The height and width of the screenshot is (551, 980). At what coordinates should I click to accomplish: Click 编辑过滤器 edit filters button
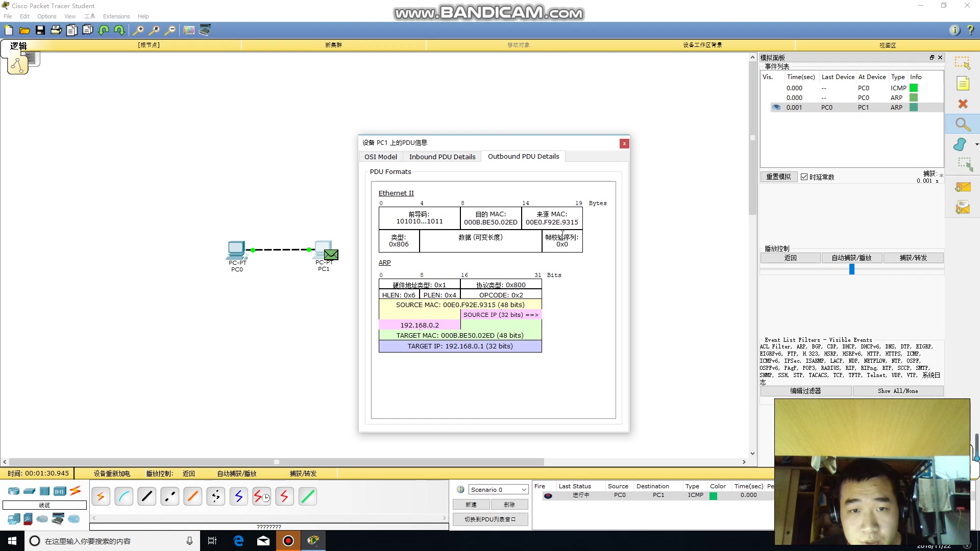click(805, 391)
